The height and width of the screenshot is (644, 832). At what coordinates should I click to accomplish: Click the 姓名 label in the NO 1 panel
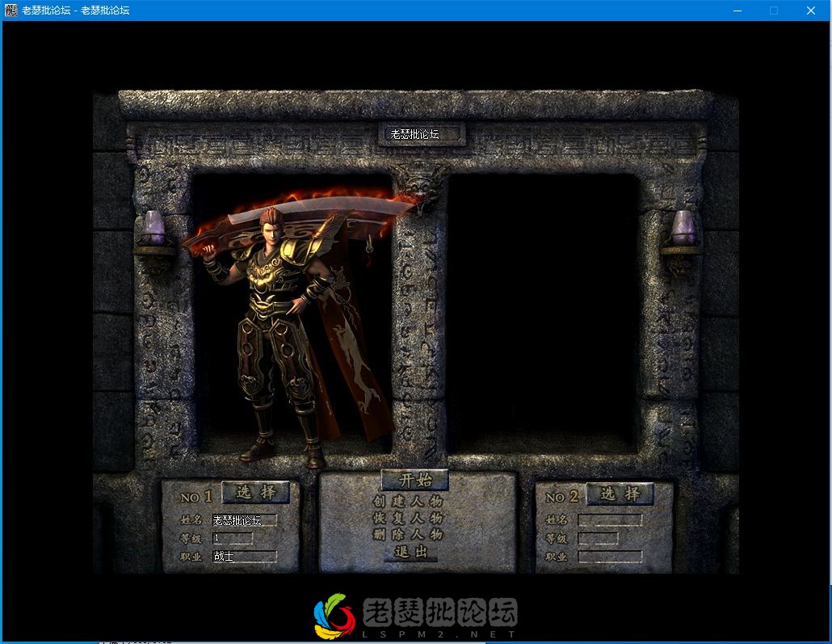point(191,520)
